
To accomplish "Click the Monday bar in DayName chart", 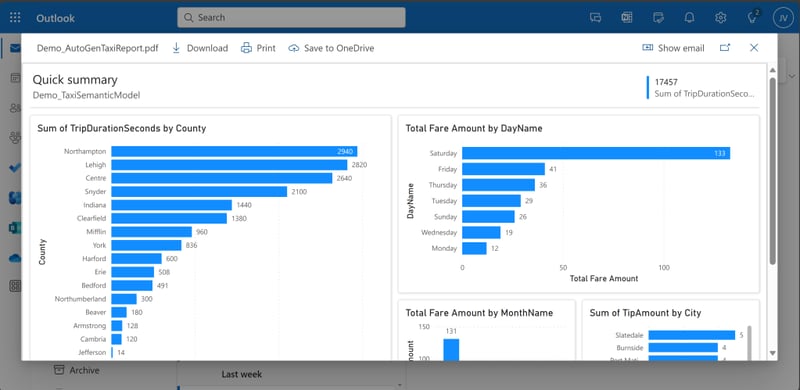I will coord(474,249).
